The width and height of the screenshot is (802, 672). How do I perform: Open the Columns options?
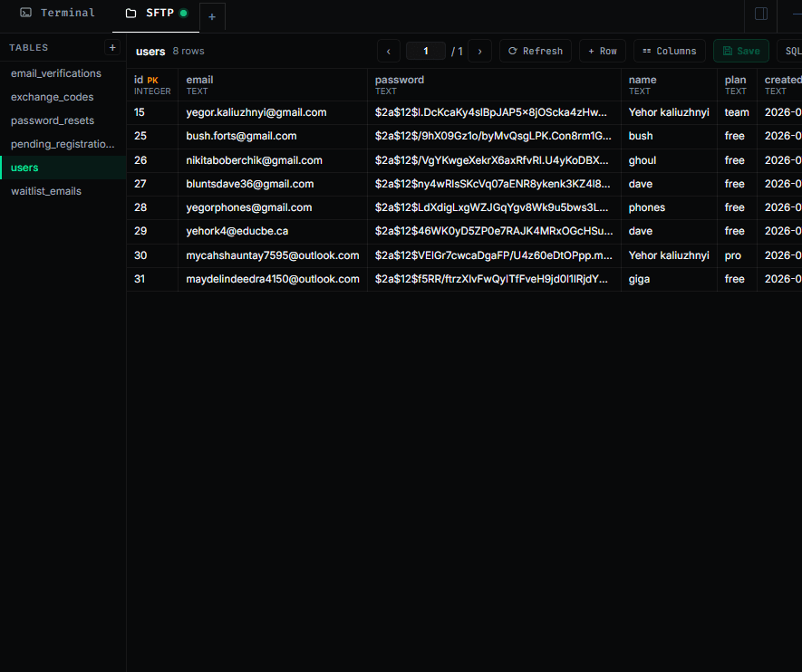(x=670, y=51)
